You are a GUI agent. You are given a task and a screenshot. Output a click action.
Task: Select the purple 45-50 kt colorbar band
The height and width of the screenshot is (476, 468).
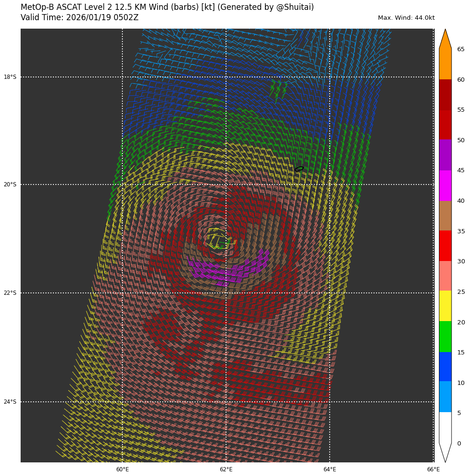click(445, 155)
